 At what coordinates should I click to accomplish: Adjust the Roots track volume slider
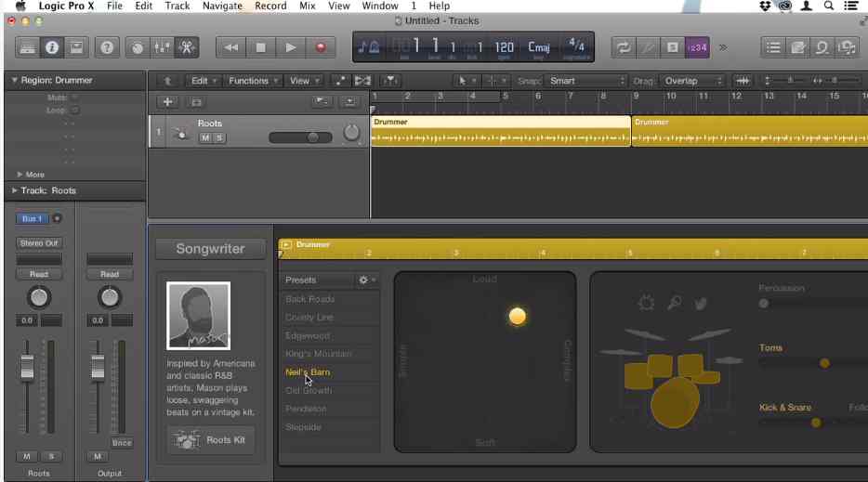click(x=300, y=137)
